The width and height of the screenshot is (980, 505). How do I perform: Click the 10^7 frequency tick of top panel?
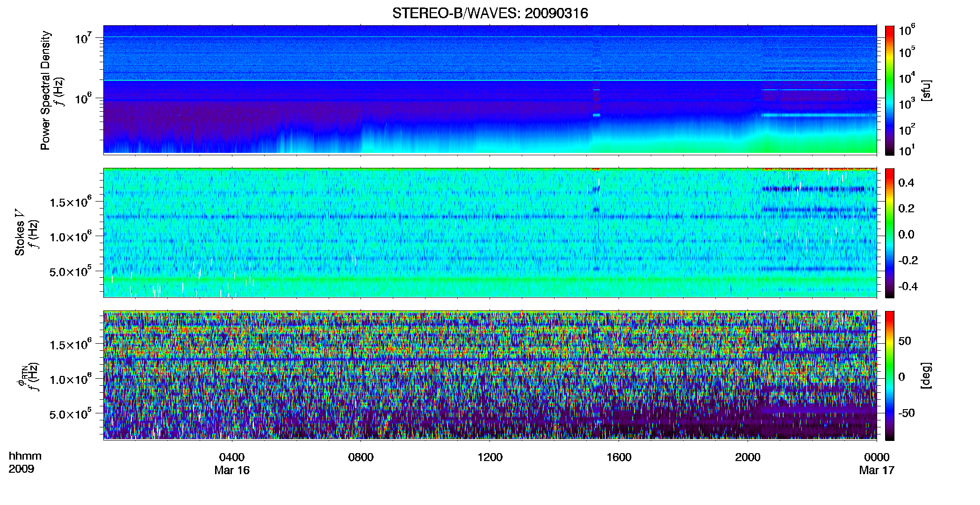(83, 38)
